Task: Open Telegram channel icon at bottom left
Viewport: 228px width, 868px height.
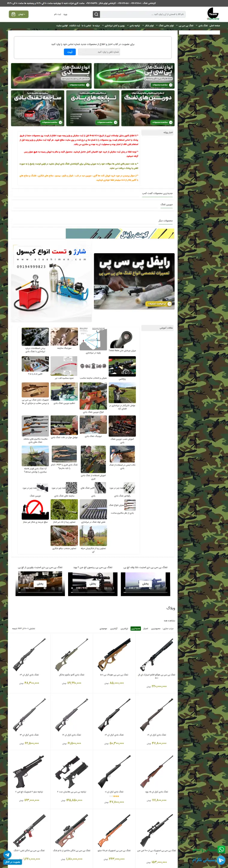Action: tap(7, 854)
